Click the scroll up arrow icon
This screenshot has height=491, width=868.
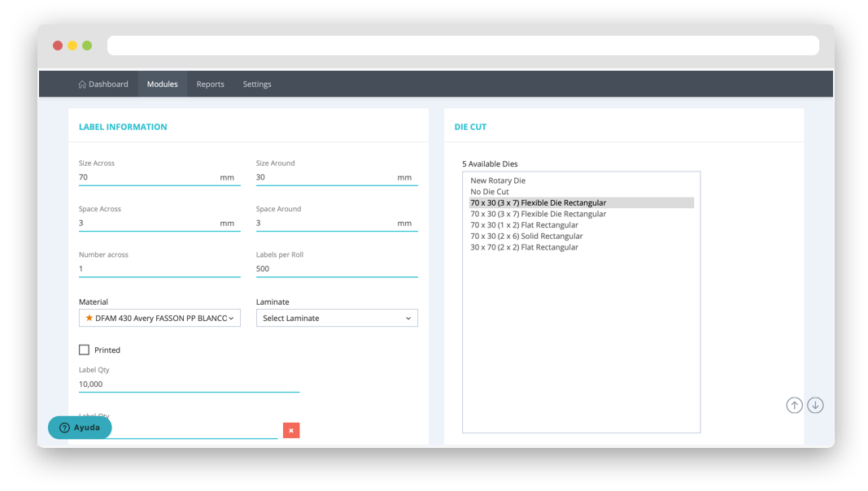pos(794,405)
